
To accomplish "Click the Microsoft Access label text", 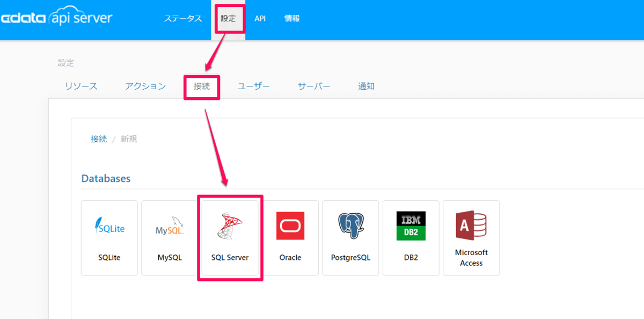I will pyautogui.click(x=471, y=258).
